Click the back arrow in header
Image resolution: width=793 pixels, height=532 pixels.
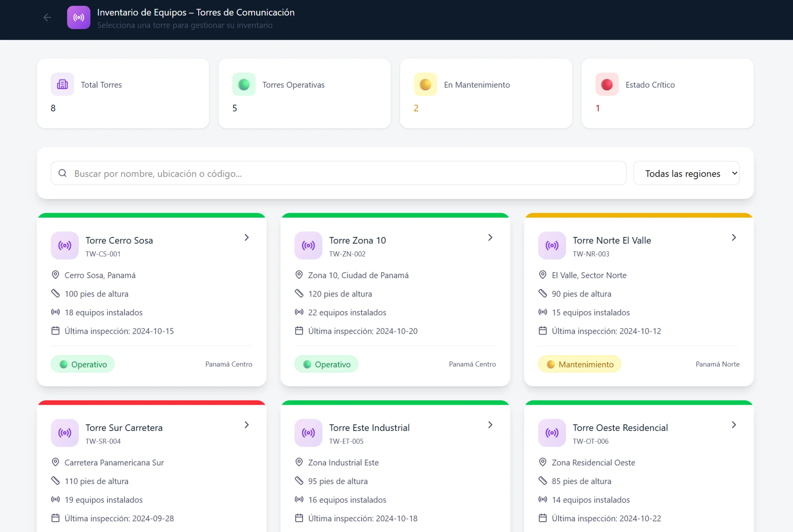point(47,17)
